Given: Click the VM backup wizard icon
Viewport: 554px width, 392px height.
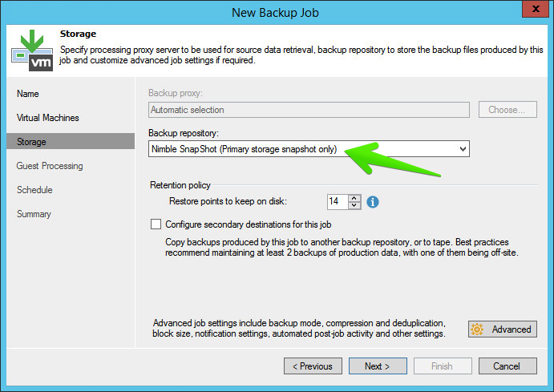Looking at the screenshot, I should [x=32, y=51].
